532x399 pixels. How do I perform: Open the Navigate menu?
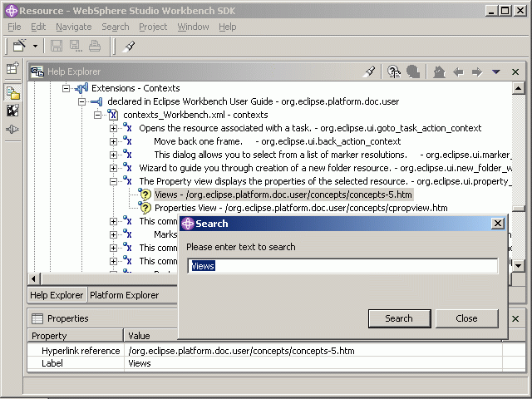(73, 27)
